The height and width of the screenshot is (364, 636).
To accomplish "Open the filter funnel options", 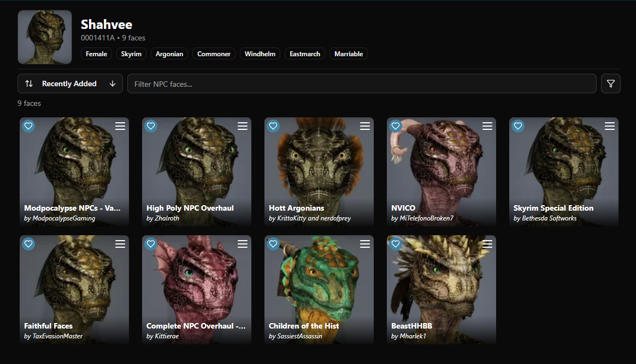I will pos(611,84).
